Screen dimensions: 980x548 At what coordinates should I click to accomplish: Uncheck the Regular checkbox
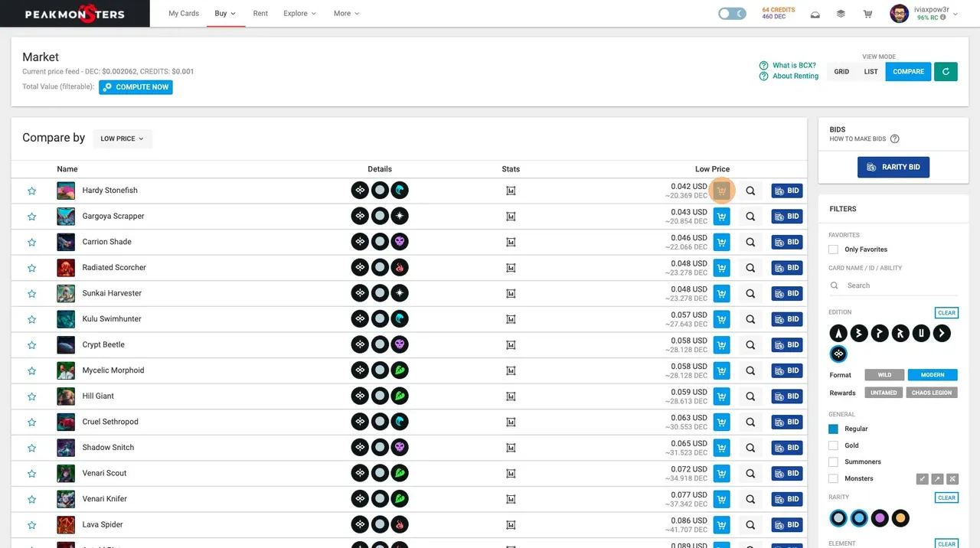point(833,429)
